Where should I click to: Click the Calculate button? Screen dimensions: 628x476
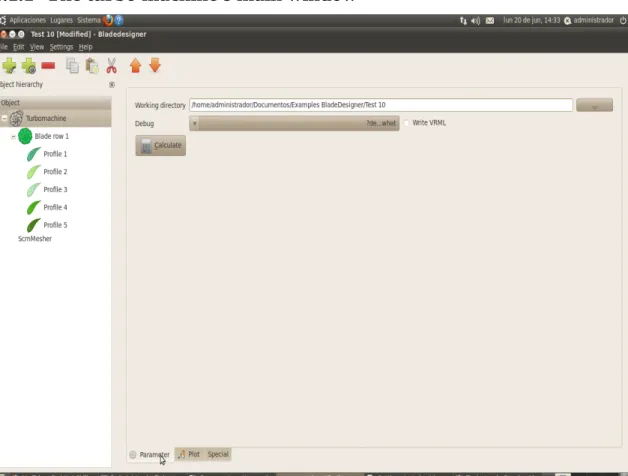pyautogui.click(x=161, y=145)
